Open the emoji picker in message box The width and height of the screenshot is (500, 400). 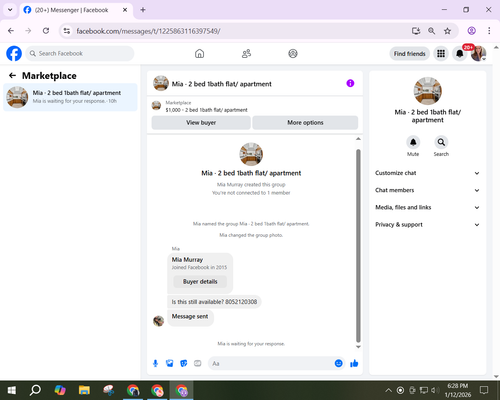click(x=338, y=363)
